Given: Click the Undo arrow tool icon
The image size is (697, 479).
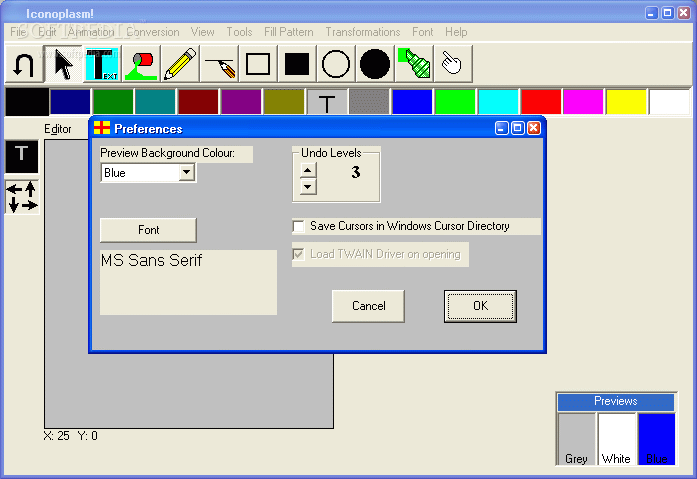Looking at the screenshot, I should pos(24,64).
